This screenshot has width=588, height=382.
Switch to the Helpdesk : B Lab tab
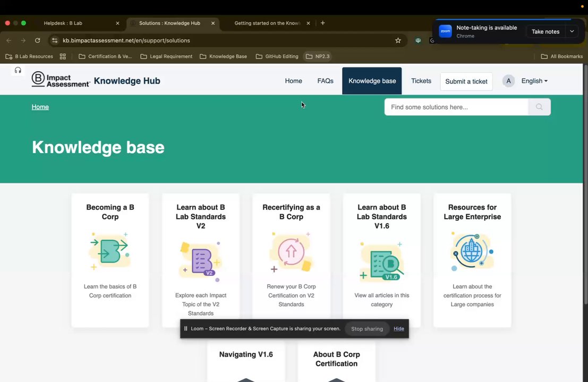point(63,23)
